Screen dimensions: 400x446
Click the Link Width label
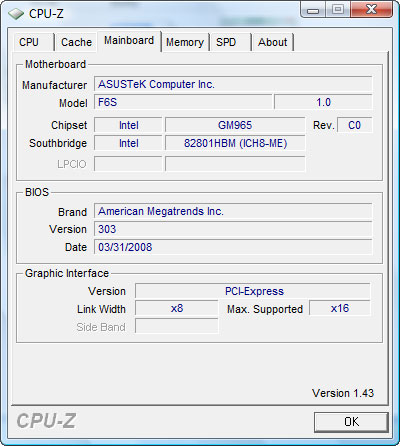tap(101, 309)
